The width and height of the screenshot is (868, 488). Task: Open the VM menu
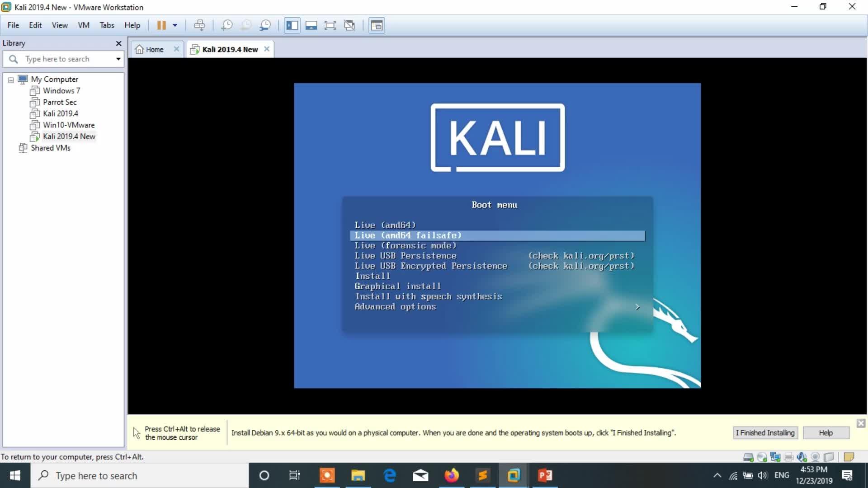[84, 25]
